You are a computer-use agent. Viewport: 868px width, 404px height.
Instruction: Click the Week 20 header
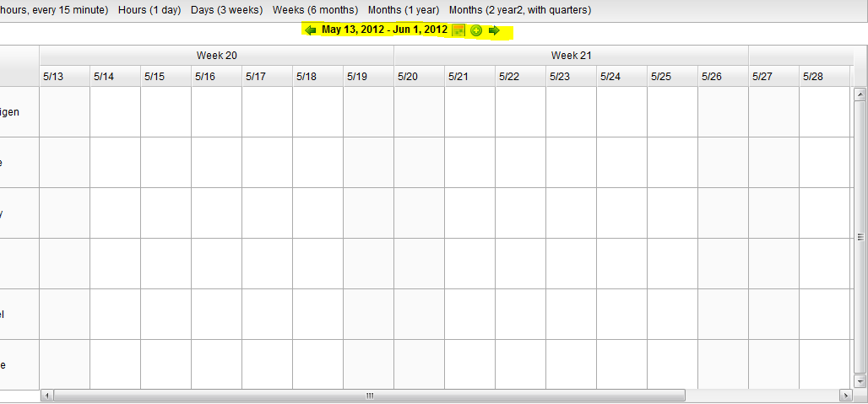tap(216, 56)
